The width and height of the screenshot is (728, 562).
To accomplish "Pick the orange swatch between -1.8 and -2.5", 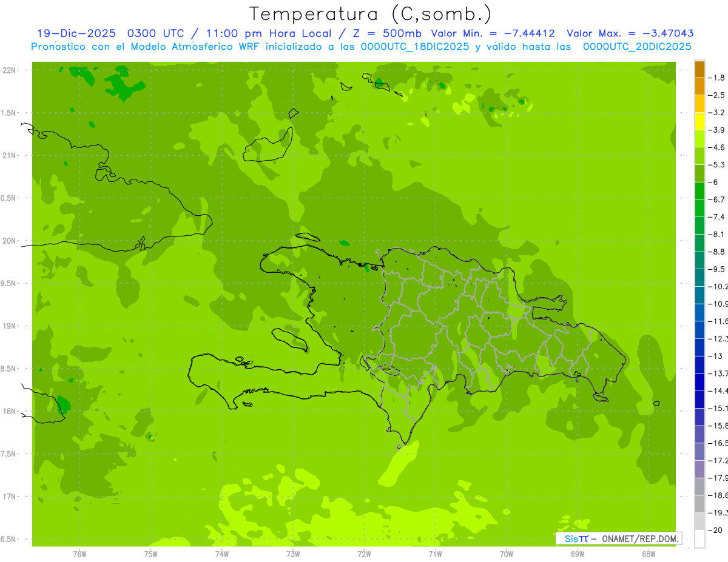I will (x=699, y=87).
